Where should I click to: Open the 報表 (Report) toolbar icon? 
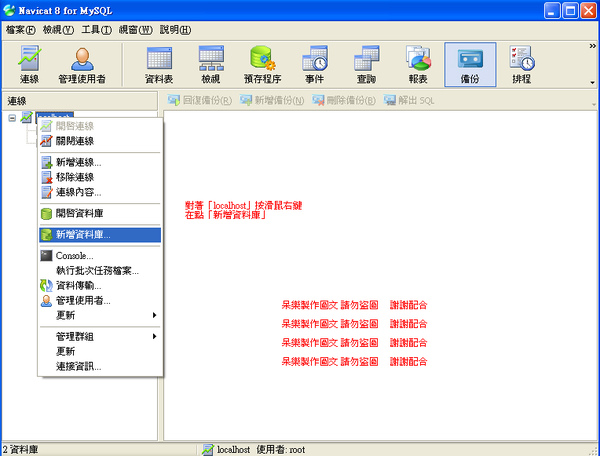click(x=418, y=64)
